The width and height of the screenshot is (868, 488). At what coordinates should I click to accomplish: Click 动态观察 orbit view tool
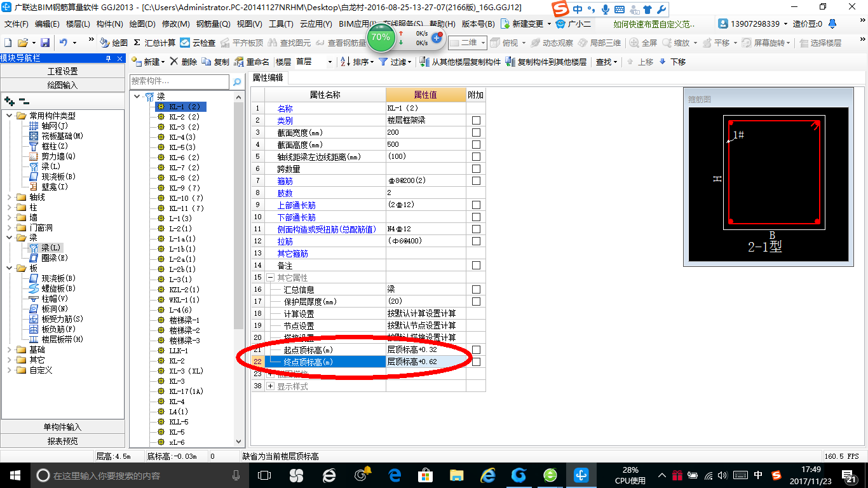pyautogui.click(x=551, y=43)
